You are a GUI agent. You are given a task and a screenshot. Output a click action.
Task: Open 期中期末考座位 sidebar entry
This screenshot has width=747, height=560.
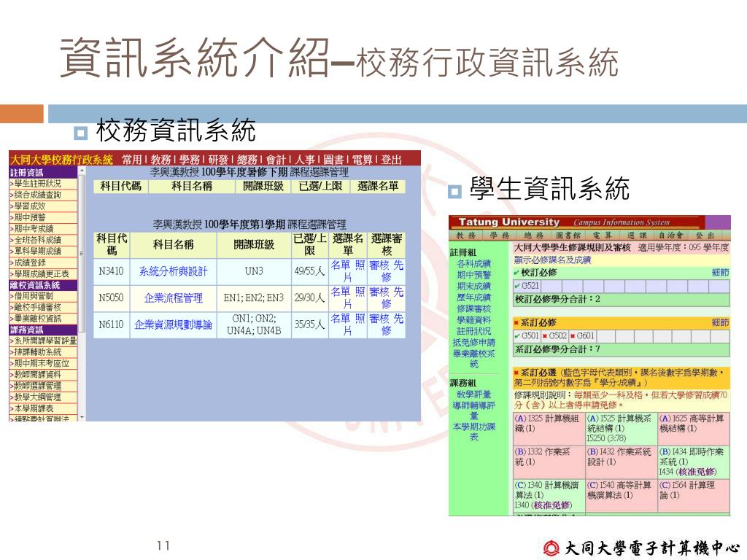(43, 363)
